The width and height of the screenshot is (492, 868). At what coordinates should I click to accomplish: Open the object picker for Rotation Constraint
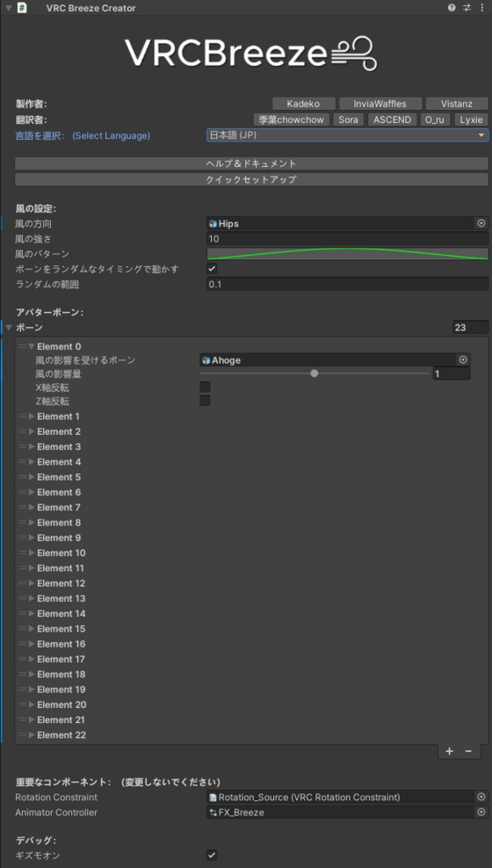[x=481, y=797]
